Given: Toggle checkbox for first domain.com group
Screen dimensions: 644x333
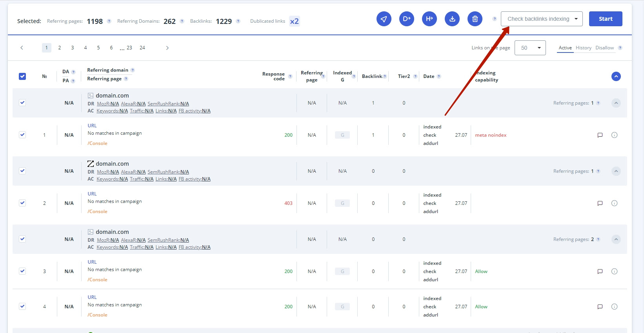Looking at the screenshot, I should click(22, 103).
